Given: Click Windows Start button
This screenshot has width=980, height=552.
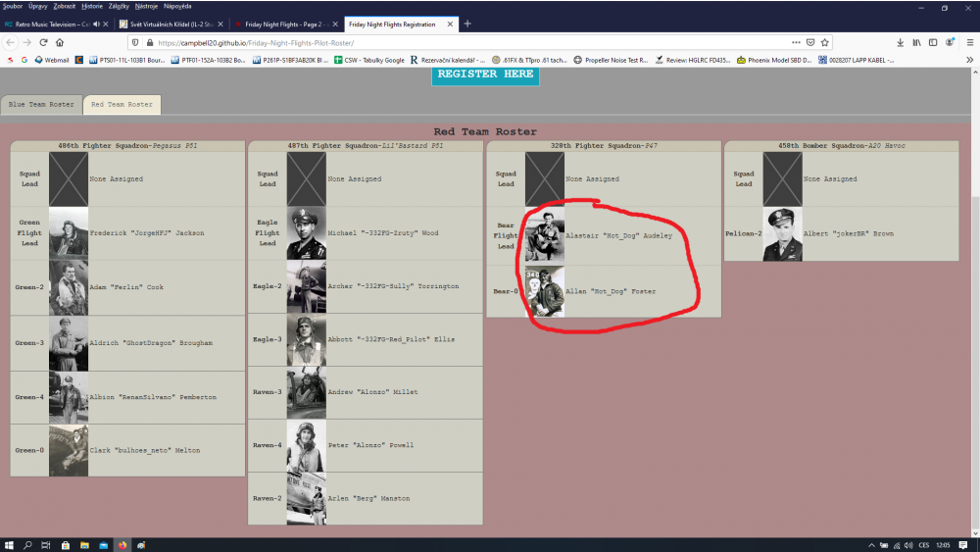Looking at the screenshot, I should 9,544.
